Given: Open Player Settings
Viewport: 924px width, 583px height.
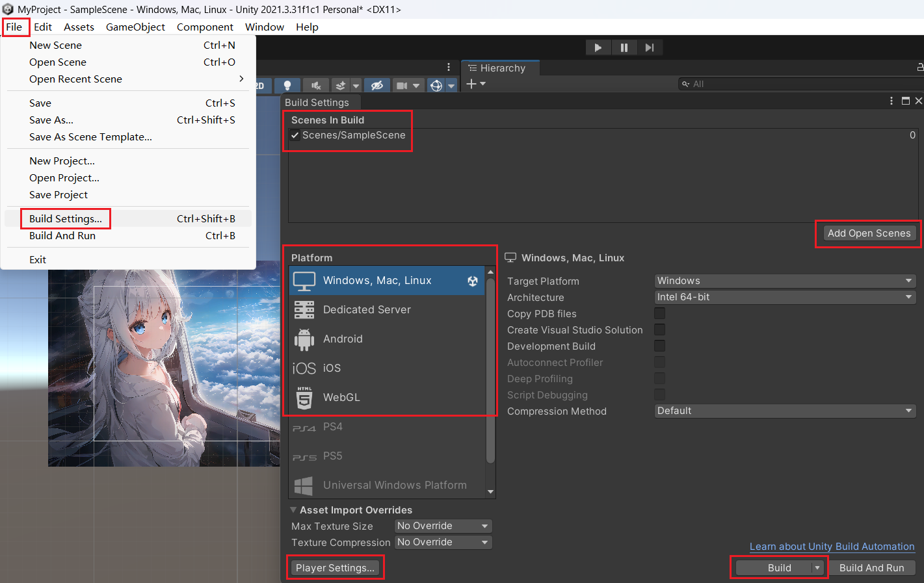Looking at the screenshot, I should point(334,567).
